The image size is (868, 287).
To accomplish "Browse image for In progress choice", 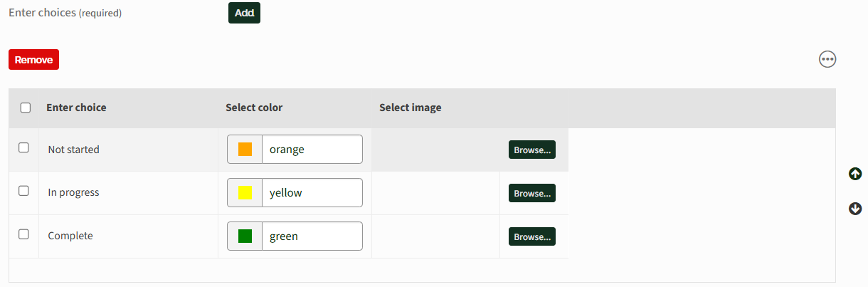I will (x=531, y=193).
